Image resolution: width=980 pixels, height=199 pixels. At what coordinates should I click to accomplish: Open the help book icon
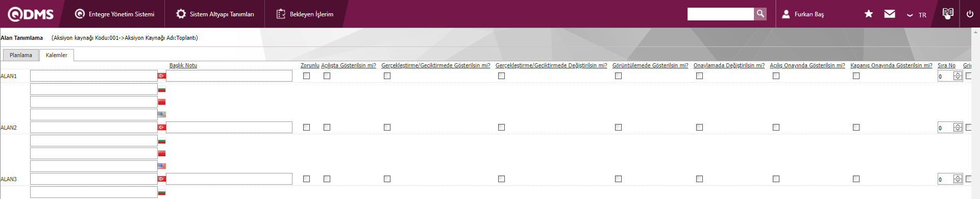[948, 13]
